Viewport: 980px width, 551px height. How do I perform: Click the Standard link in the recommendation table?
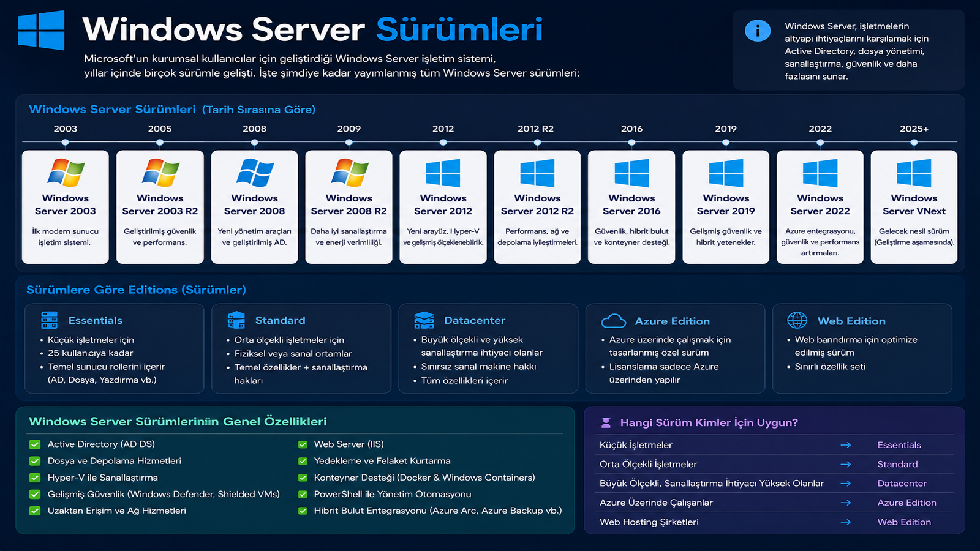pos(897,464)
